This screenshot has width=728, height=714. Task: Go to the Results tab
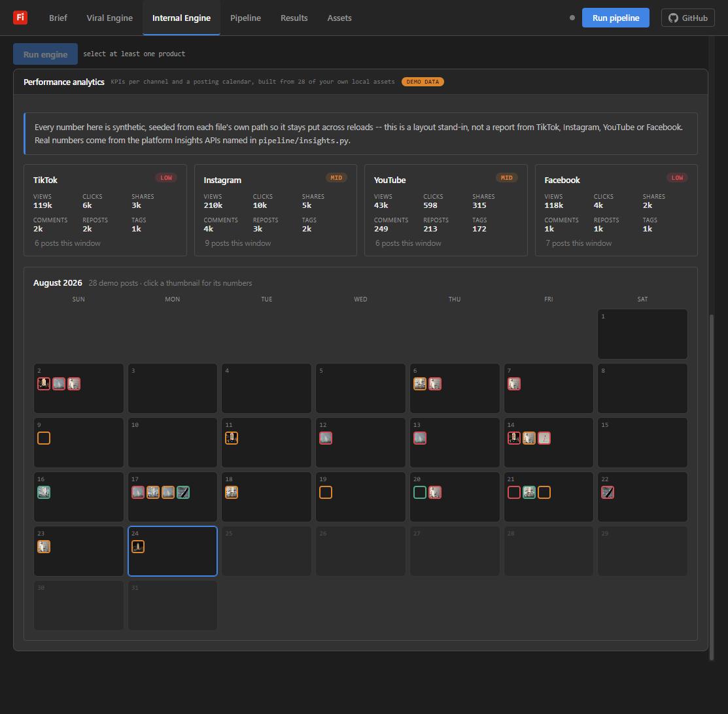294,18
